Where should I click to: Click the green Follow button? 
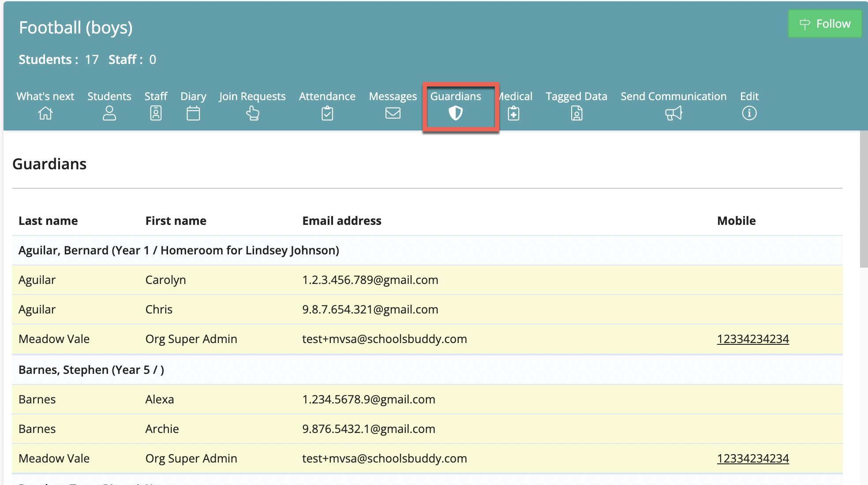825,24
